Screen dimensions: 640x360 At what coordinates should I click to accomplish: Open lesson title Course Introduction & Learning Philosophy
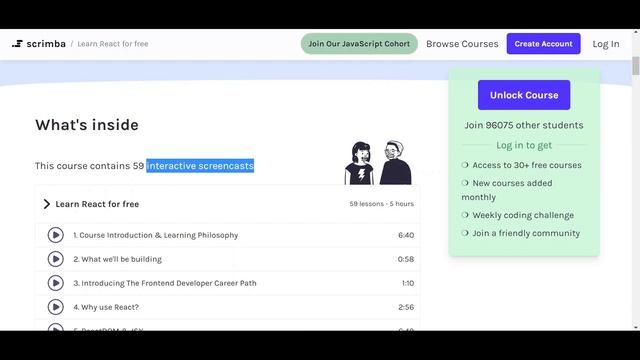click(156, 235)
